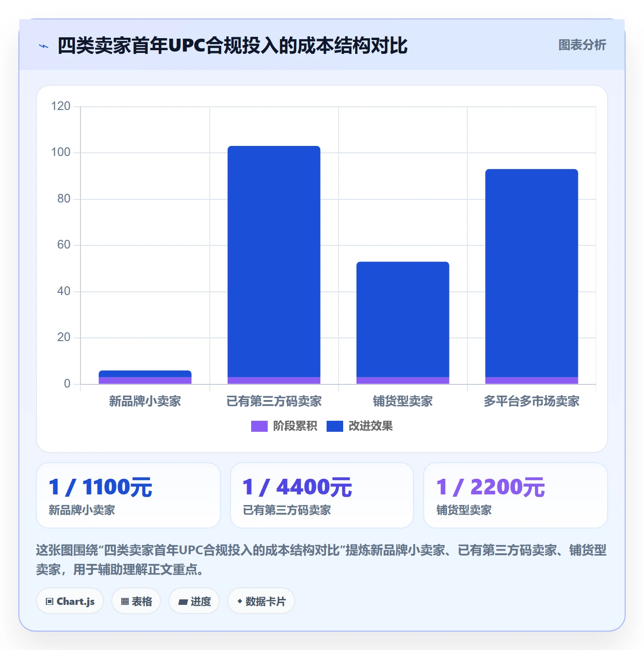Click x-axis label 新品牌小卖家

[x=145, y=401]
